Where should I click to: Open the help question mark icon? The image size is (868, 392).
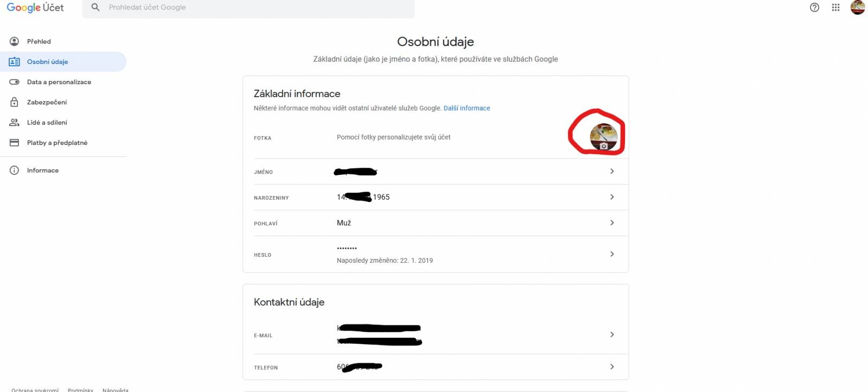pos(814,8)
